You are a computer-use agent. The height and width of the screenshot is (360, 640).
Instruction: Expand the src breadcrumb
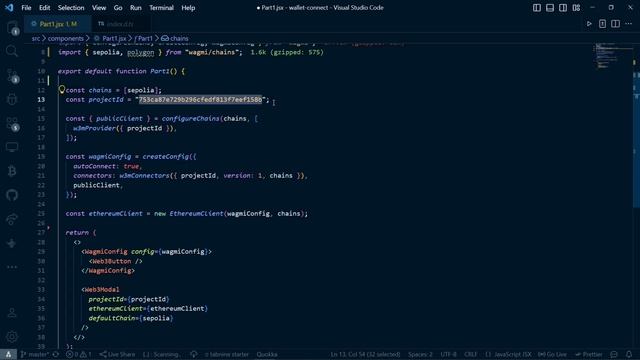pos(36,38)
